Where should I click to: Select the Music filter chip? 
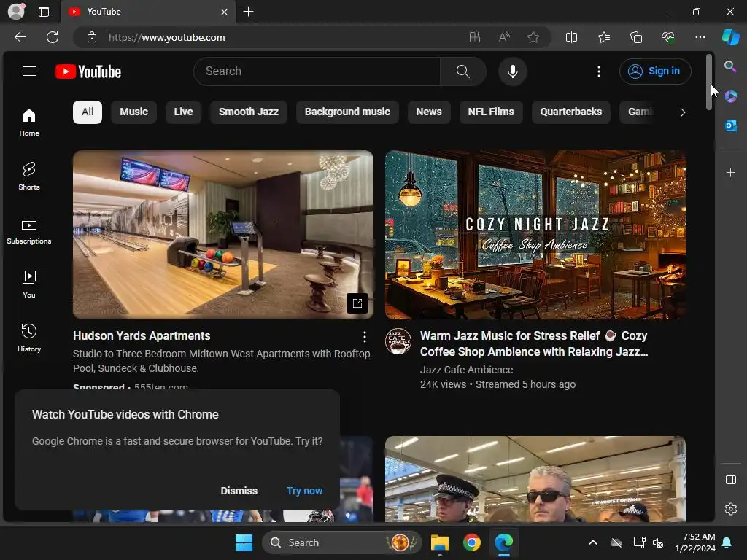(x=133, y=112)
